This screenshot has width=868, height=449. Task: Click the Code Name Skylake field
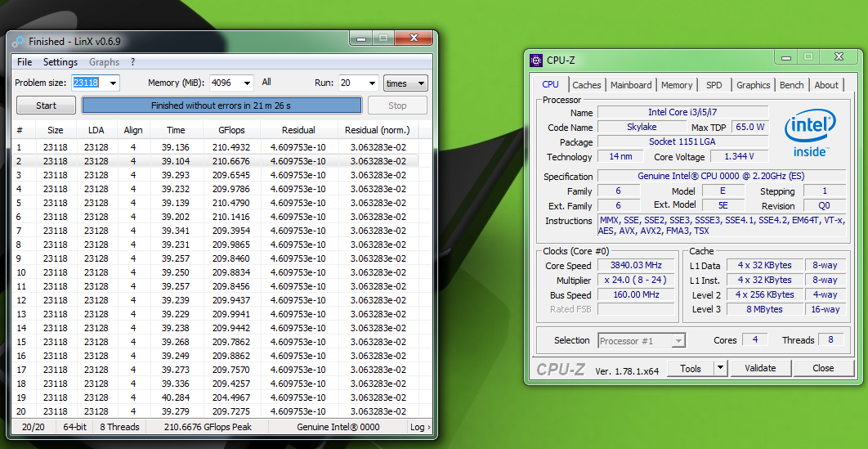pos(641,128)
